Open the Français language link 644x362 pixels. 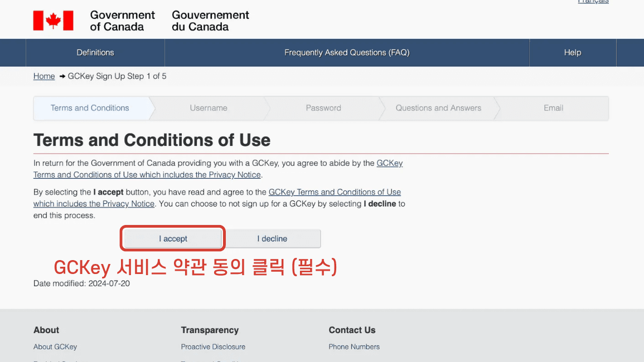tap(593, 2)
